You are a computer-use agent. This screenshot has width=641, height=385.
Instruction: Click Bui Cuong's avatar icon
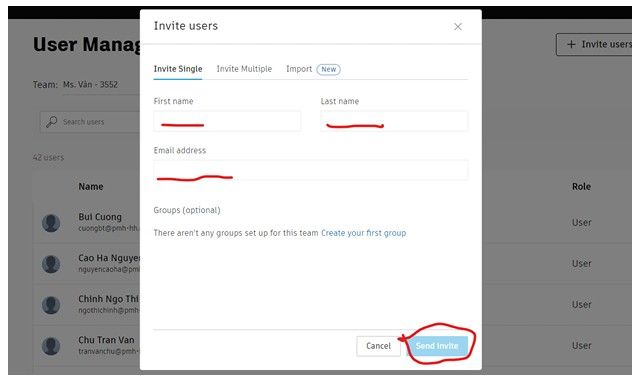click(x=51, y=223)
